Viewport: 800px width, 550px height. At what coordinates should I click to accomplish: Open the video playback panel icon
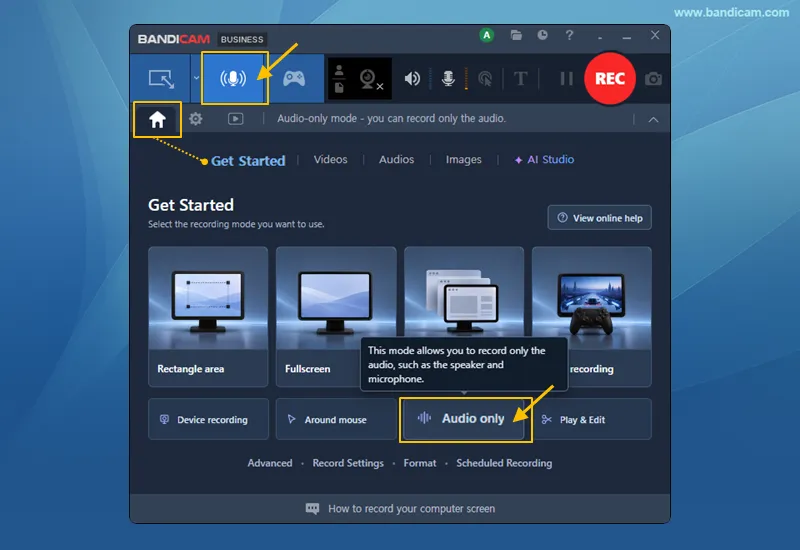point(235,119)
